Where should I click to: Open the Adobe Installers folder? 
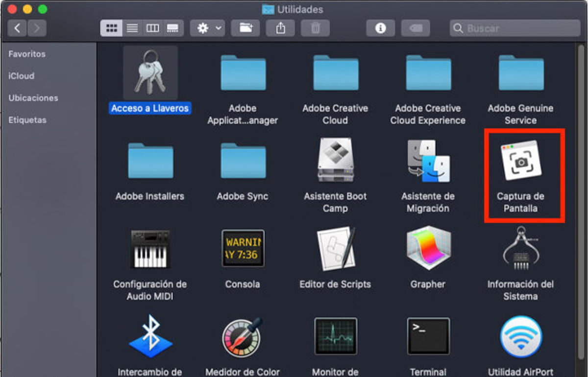pyautogui.click(x=150, y=161)
